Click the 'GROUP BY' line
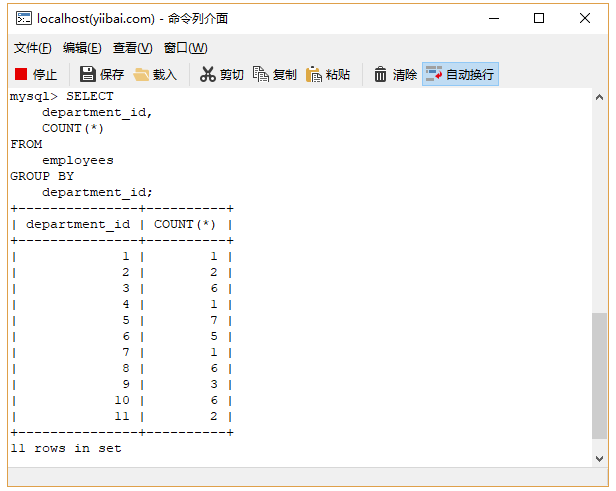This screenshot has width=616, height=491. pyautogui.click(x=42, y=176)
